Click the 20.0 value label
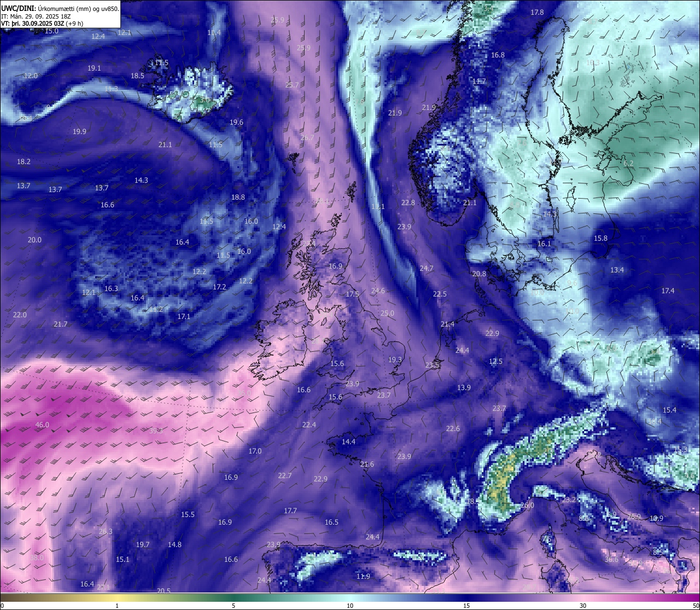This screenshot has width=700, height=610. tap(34, 240)
